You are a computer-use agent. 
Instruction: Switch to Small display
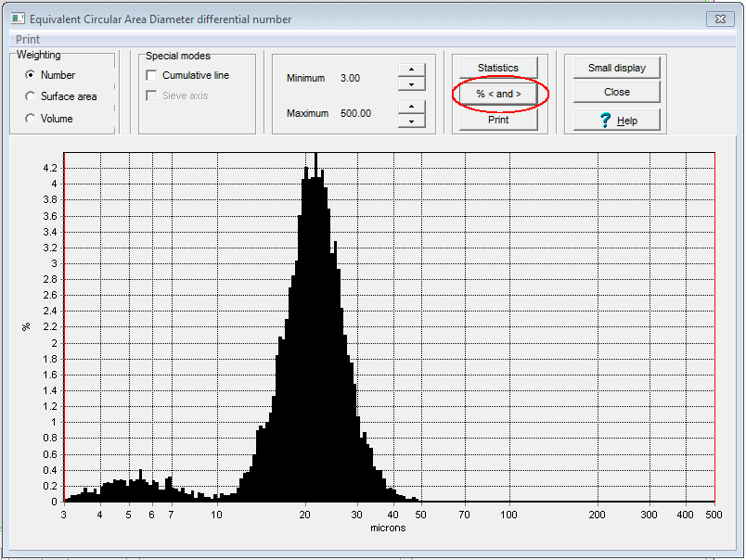[616, 68]
